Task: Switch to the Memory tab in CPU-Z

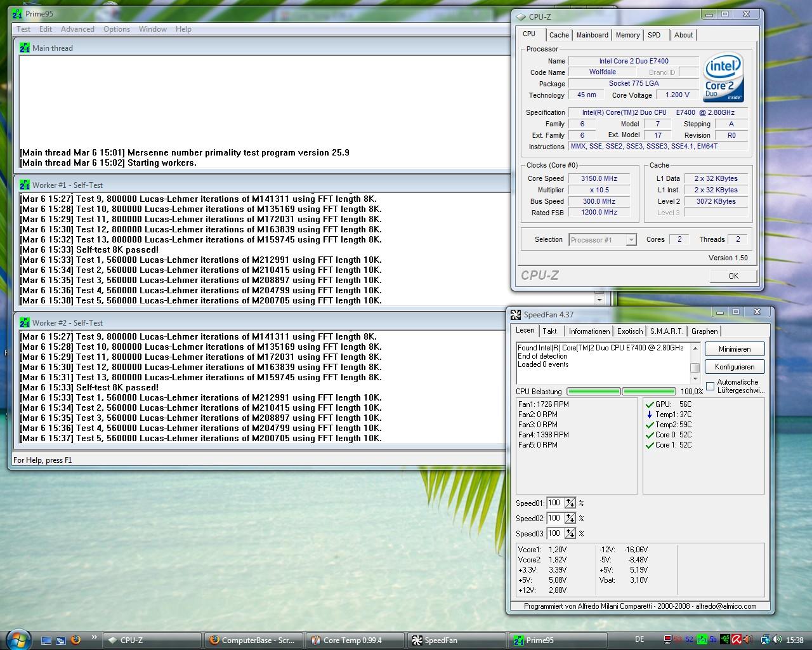Action: pos(627,36)
